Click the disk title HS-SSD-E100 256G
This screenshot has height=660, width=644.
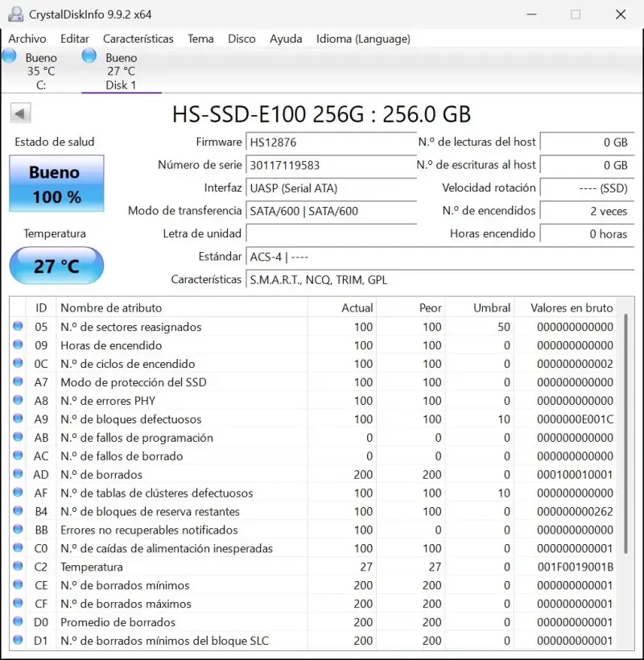(x=321, y=114)
